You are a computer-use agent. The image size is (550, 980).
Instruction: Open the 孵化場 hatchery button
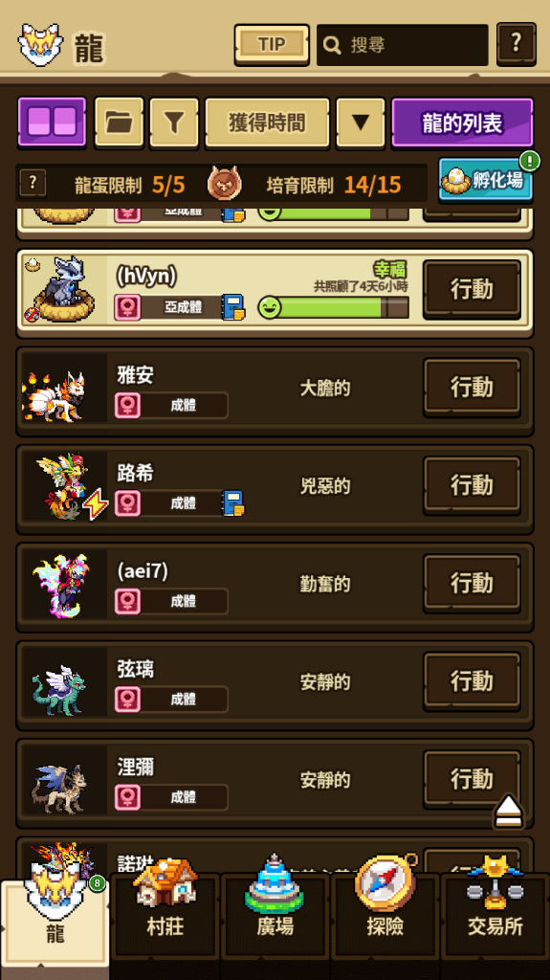[x=486, y=180]
